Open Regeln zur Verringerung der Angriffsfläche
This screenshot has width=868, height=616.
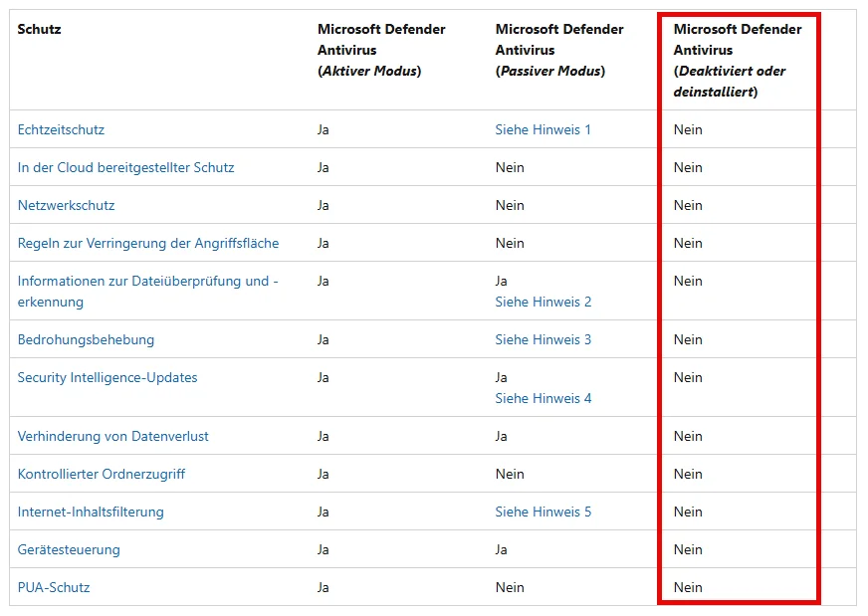(x=147, y=243)
